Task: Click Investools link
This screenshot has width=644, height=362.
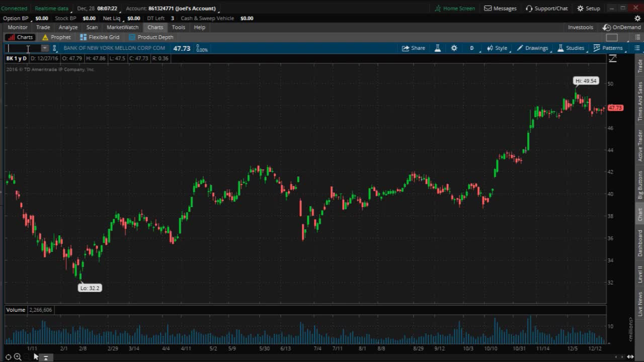Action: point(580,27)
